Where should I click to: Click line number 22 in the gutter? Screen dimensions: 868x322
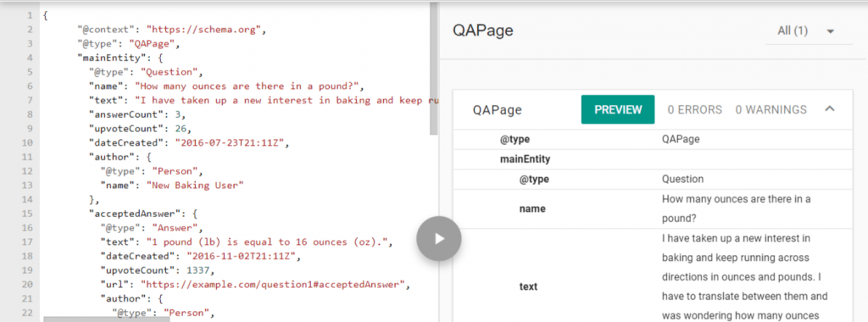(27, 314)
